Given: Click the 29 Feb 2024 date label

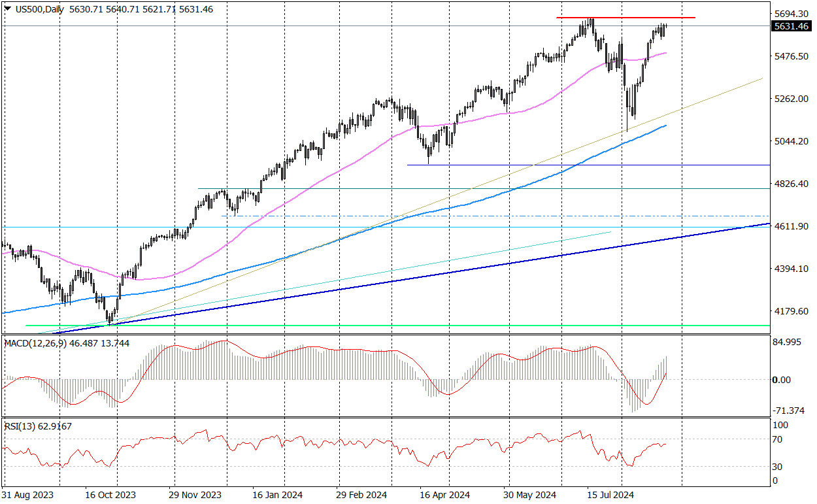Looking at the screenshot, I should pos(361,496).
